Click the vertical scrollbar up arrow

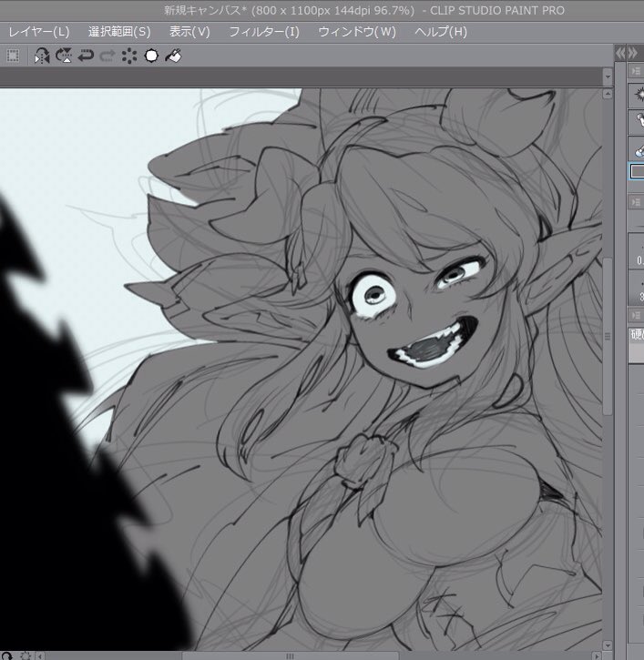point(608,94)
